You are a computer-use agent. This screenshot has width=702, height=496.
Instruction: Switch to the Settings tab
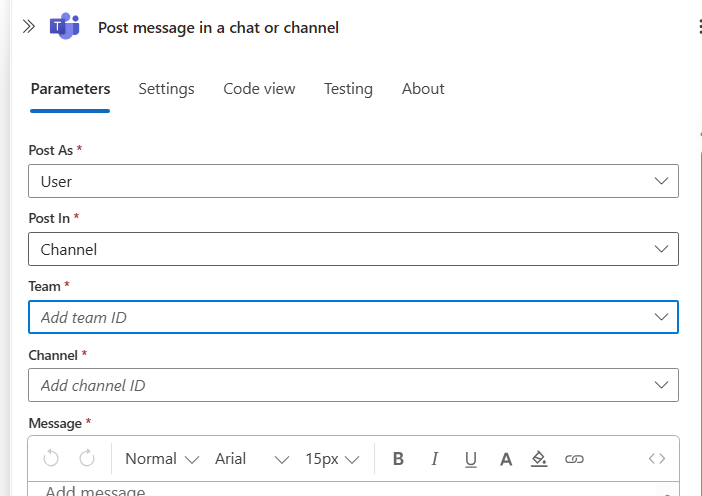(166, 88)
